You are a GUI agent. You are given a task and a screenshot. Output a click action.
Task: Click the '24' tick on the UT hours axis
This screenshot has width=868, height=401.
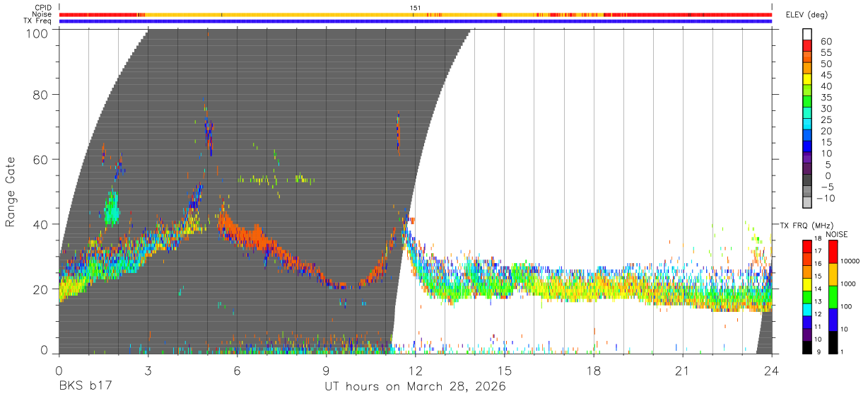[772, 371]
